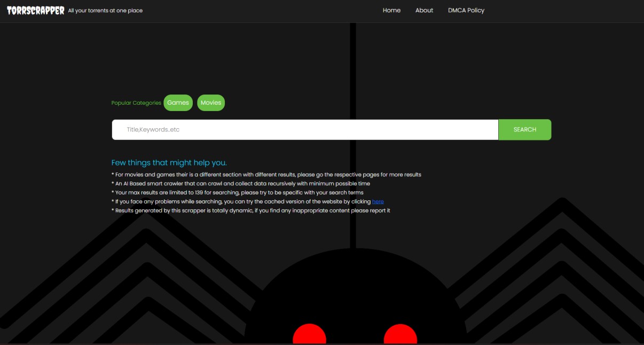
Task: Click the 'All your torrents at one place' tagline
Action: point(105,10)
